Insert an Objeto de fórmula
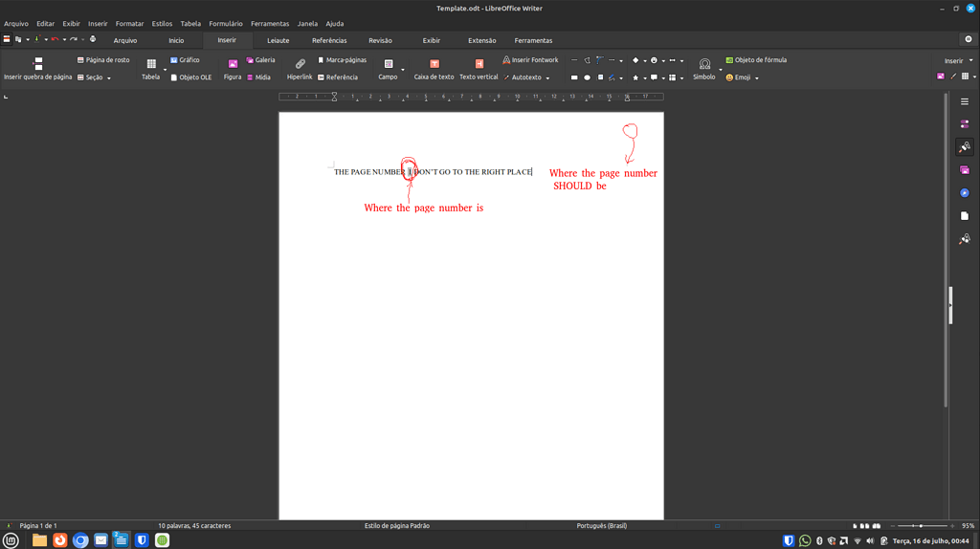980x549 pixels. coord(756,60)
